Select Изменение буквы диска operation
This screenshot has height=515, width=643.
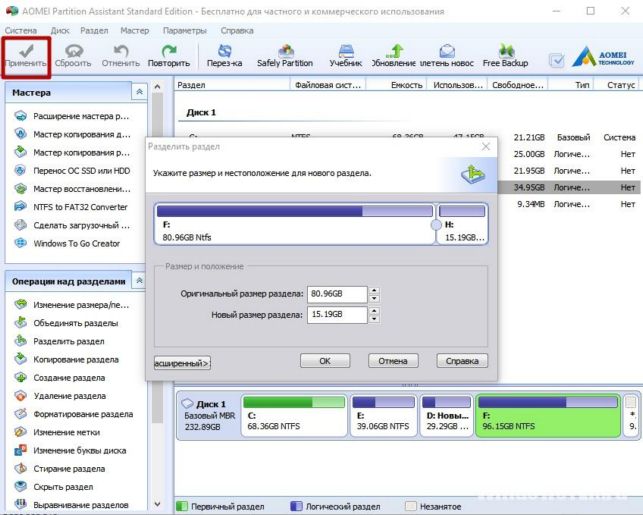click(70, 450)
